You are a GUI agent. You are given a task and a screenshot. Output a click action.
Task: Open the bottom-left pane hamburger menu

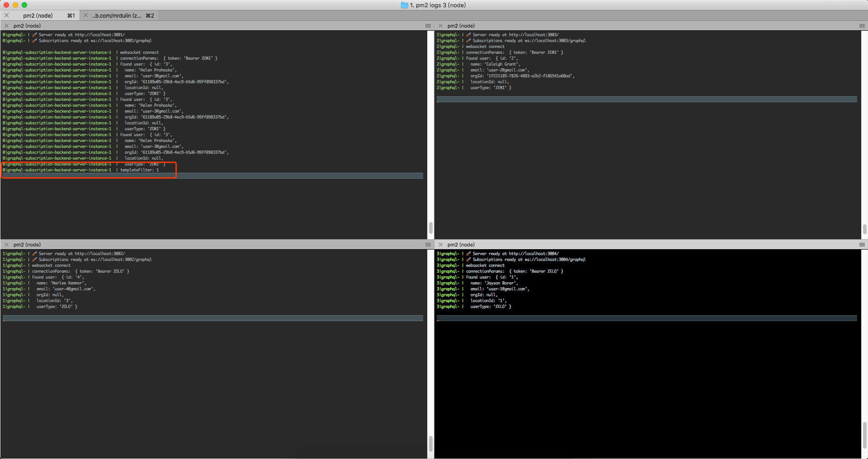point(428,245)
